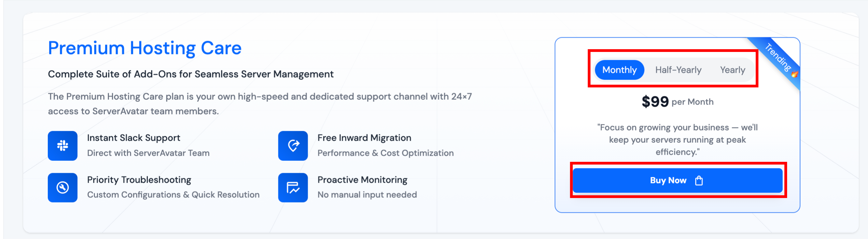Click the Free Inward Migration icon
Viewport: 868px width, 239px height.
point(293,146)
